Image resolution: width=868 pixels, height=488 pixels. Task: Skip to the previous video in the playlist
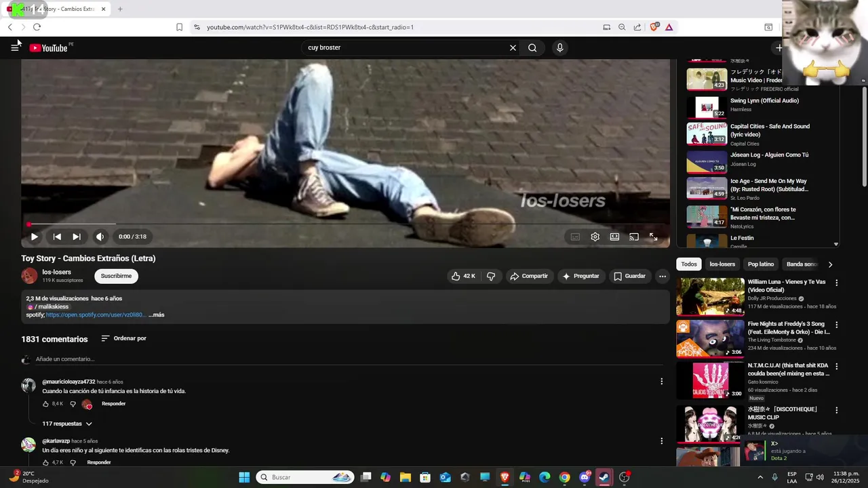57,237
